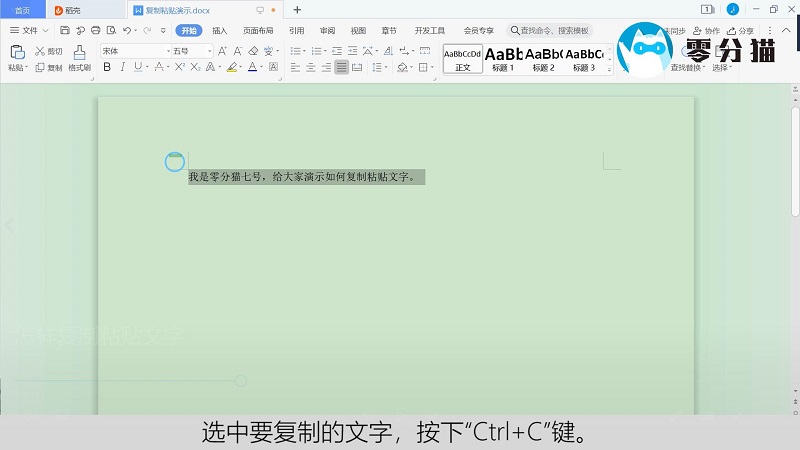The width and height of the screenshot is (800, 450).
Task: Select the Format Painter (格式刷) tool
Action: [79, 51]
